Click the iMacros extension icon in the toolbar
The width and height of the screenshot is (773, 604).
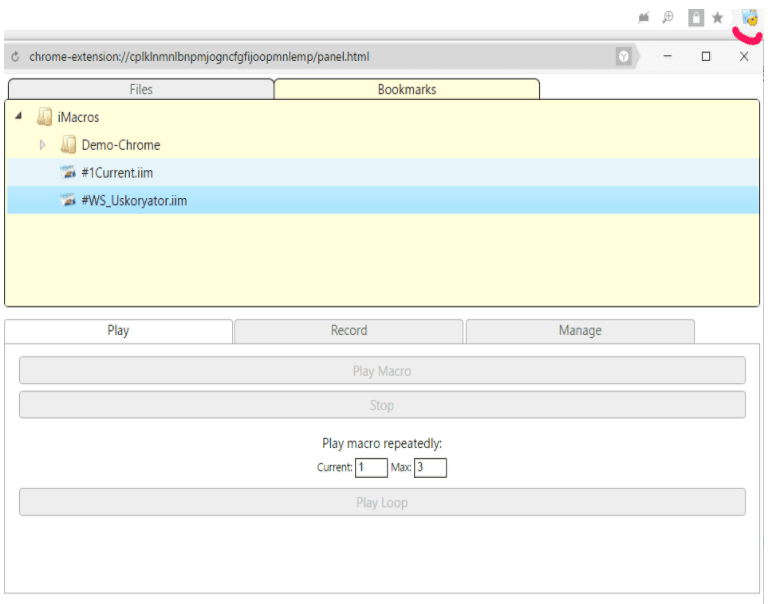coord(750,18)
